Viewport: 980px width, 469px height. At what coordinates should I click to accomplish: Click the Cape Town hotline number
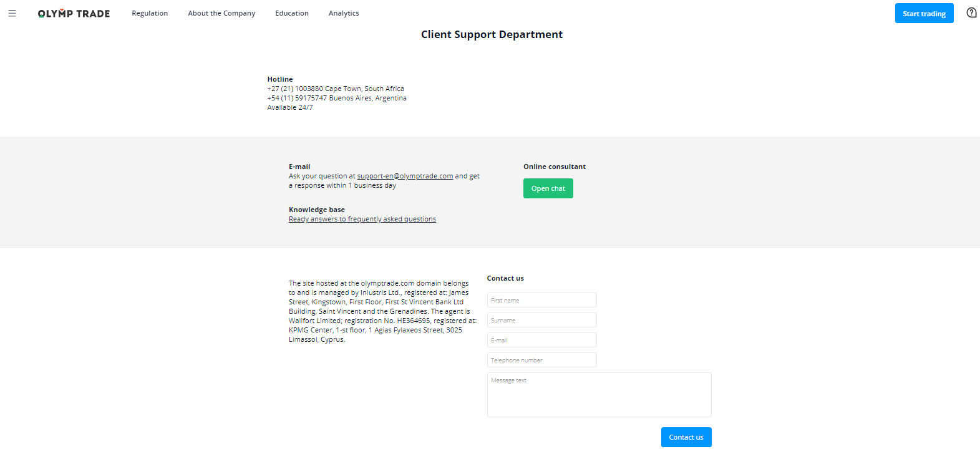[295, 89]
